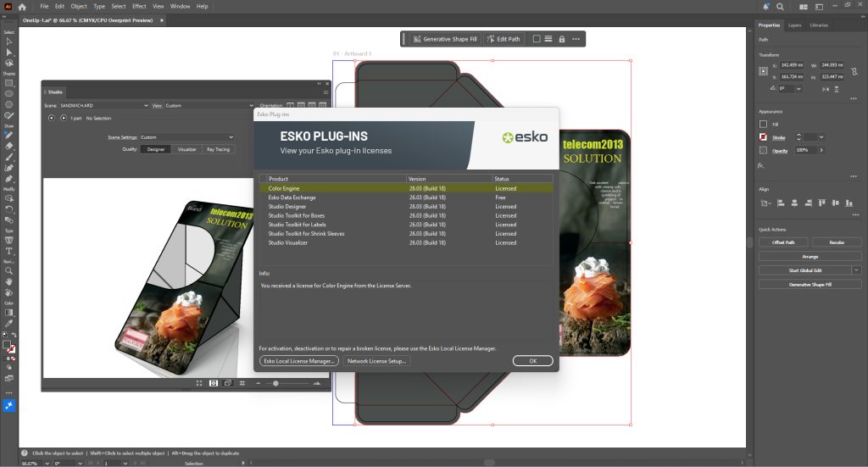Open the Window menu
868x467 pixels.
click(x=180, y=7)
